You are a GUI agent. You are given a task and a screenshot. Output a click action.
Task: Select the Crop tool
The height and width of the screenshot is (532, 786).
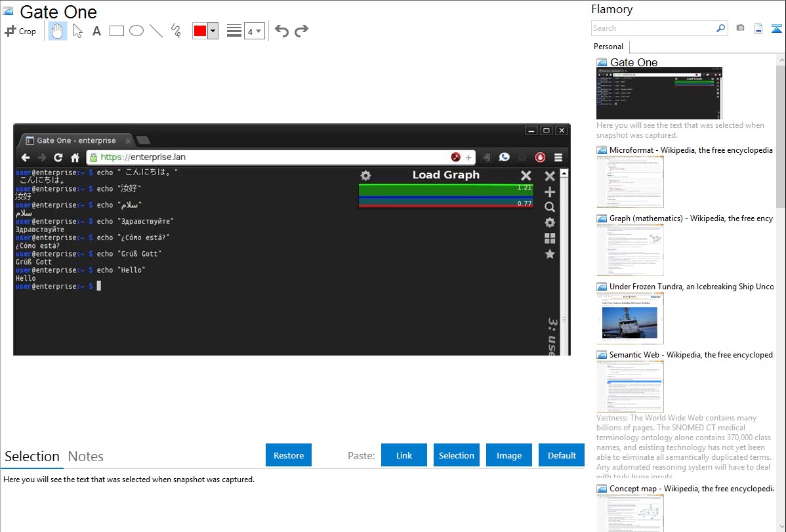tap(20, 31)
